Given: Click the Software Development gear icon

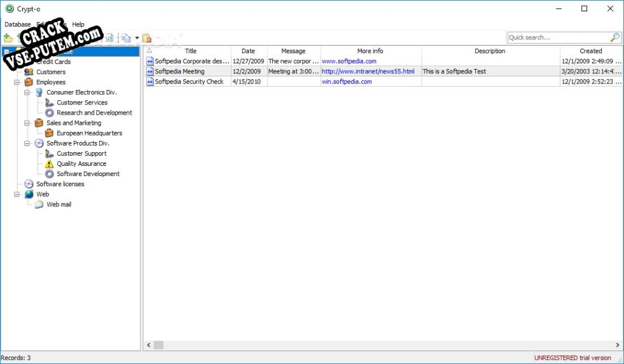Looking at the screenshot, I should point(49,174).
